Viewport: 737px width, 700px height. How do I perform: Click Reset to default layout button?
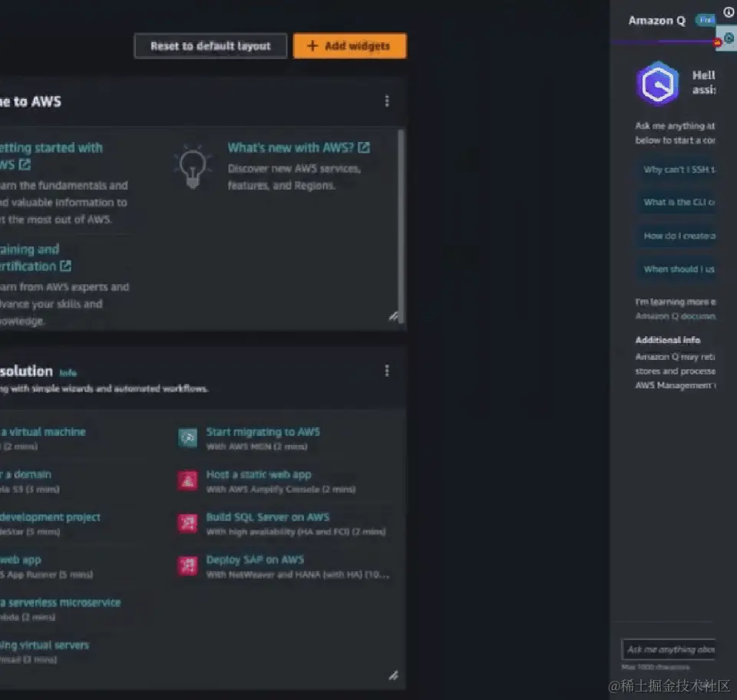(210, 46)
